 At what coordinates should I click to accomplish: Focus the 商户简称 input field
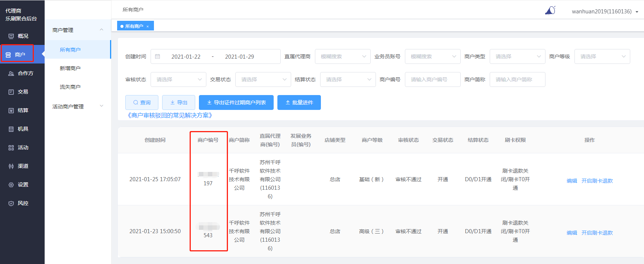[518, 79]
